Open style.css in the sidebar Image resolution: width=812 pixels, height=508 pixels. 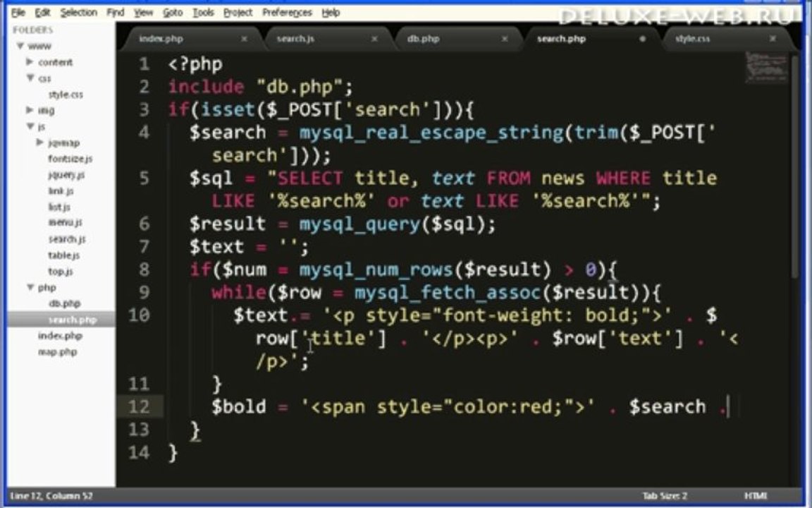pos(66,95)
